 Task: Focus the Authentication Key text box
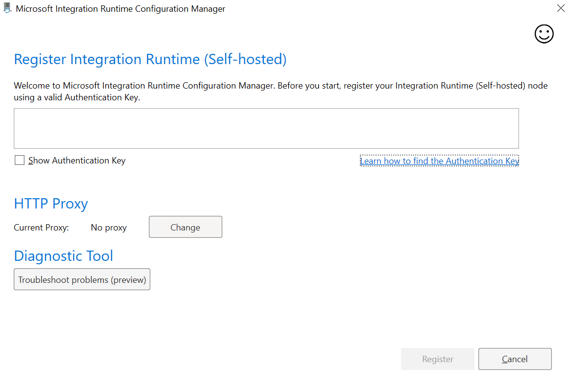point(266,128)
